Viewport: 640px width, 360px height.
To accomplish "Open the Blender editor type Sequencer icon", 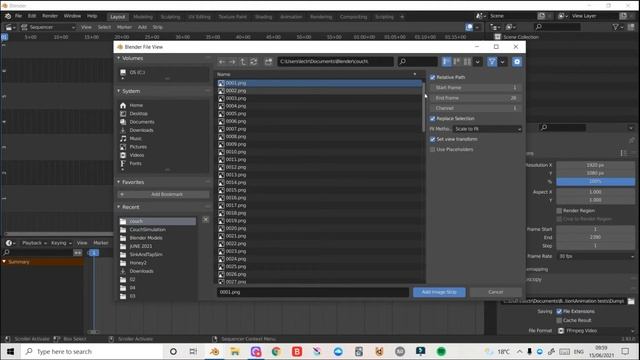I will coord(9,27).
